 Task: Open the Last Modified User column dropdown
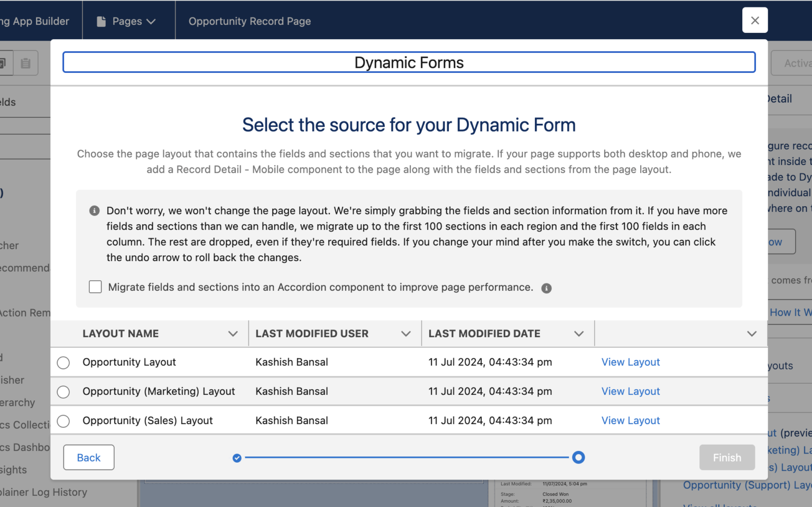pyautogui.click(x=405, y=333)
